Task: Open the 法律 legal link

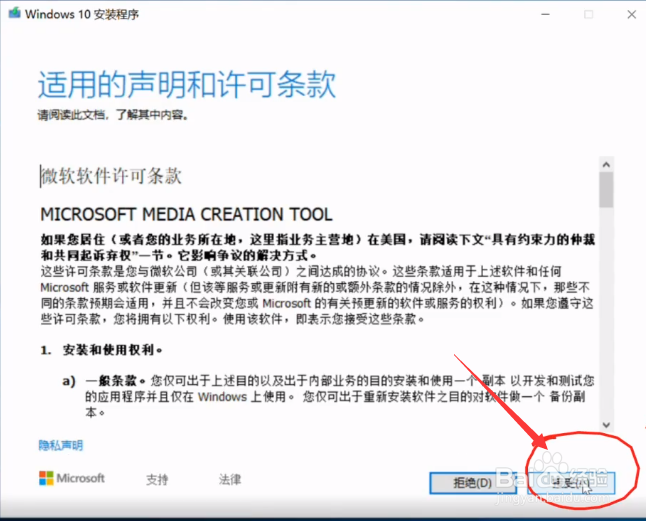Action: (x=230, y=479)
